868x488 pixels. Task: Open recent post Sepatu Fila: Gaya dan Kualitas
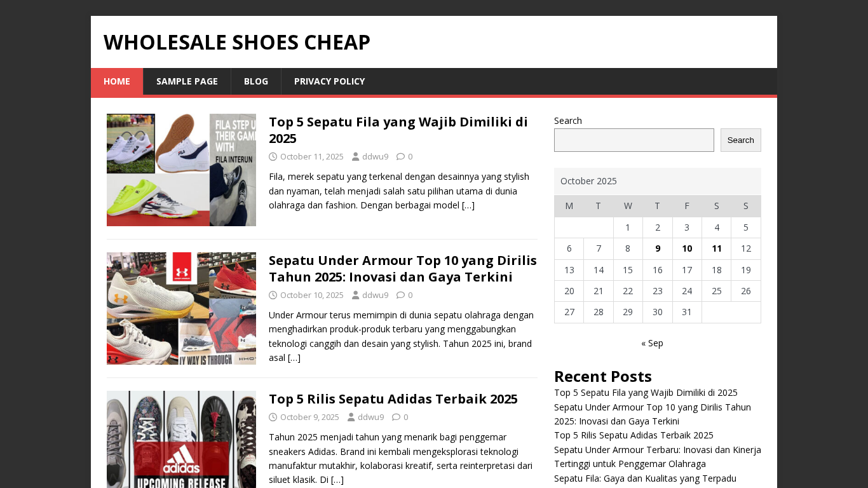pyautogui.click(x=645, y=478)
